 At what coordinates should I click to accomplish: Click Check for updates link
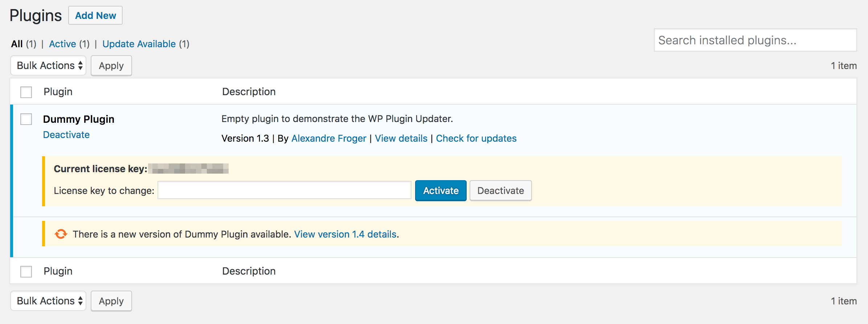pyautogui.click(x=476, y=138)
